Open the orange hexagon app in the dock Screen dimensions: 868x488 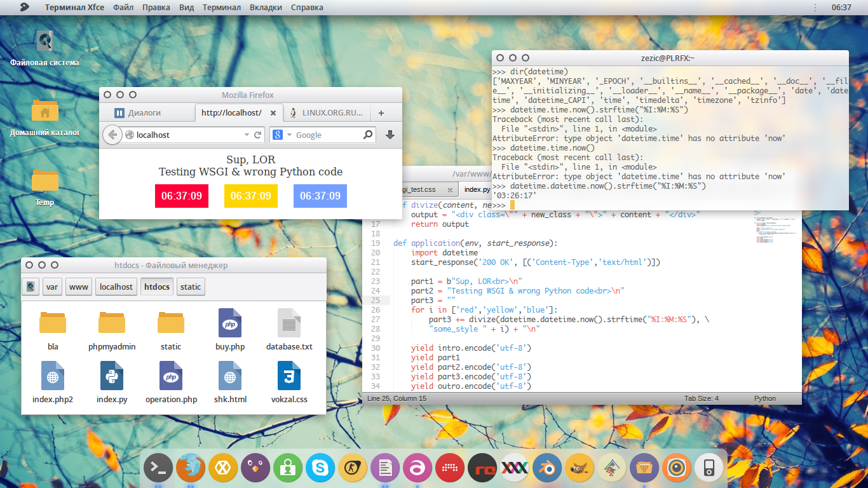pos(223,469)
